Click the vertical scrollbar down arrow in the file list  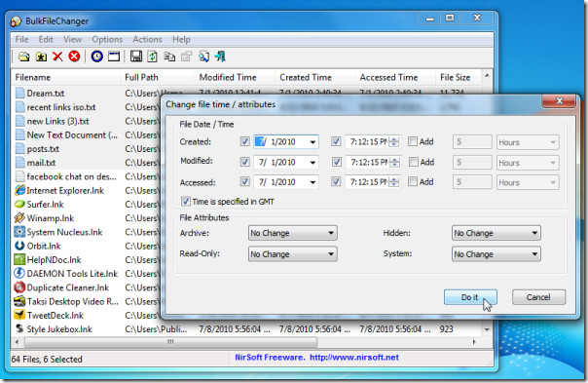pyautogui.click(x=487, y=329)
